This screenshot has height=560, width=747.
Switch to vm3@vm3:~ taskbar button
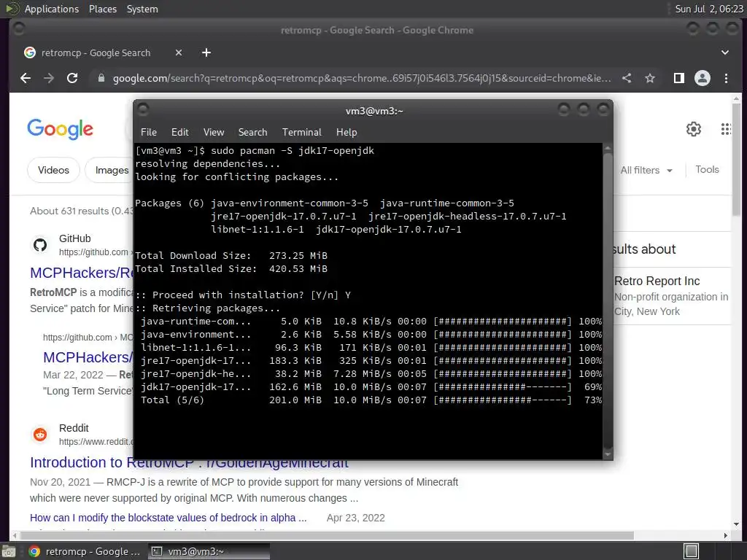209,551
